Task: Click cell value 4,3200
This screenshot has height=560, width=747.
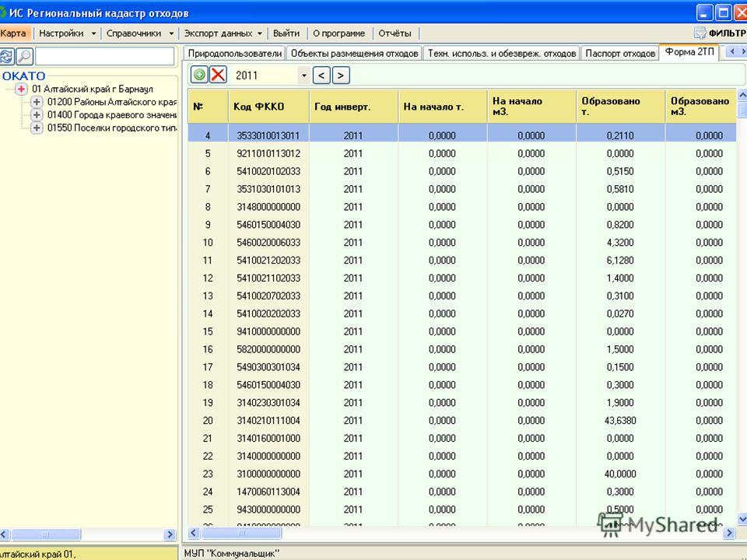Action: tap(620, 243)
